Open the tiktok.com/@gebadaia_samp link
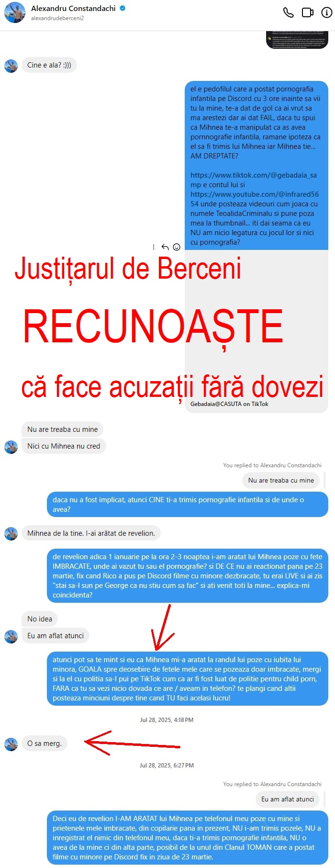335x868 pixels. coord(253,180)
